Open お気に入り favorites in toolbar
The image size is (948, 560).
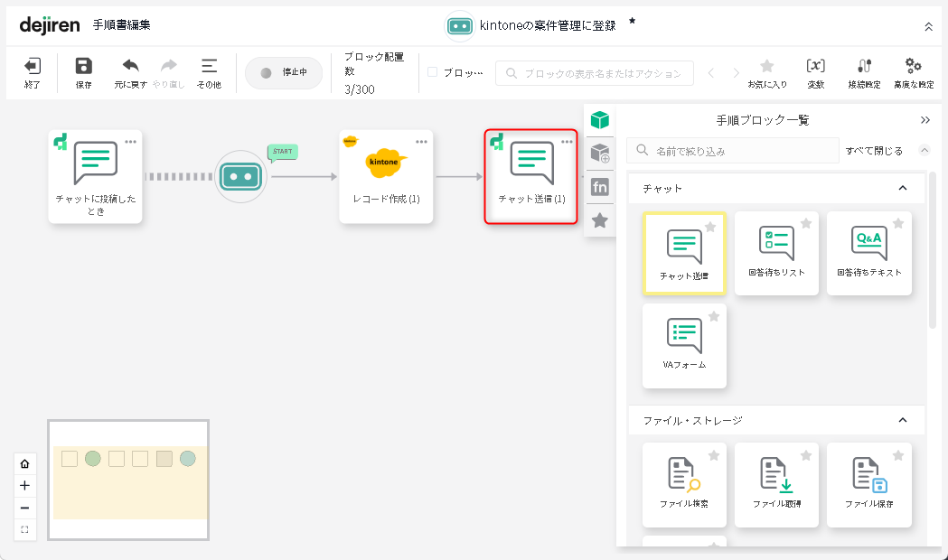(x=767, y=72)
